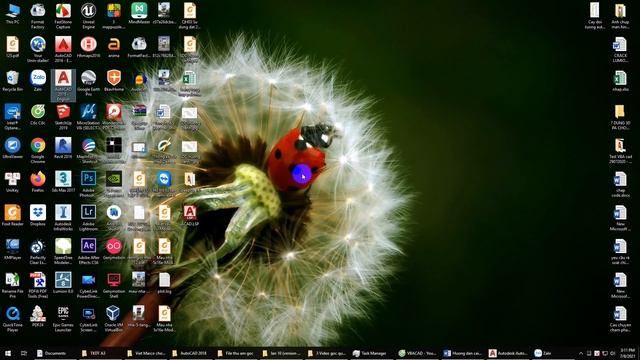
Task: Launch Revit 2016 shortcut
Action: (63, 148)
